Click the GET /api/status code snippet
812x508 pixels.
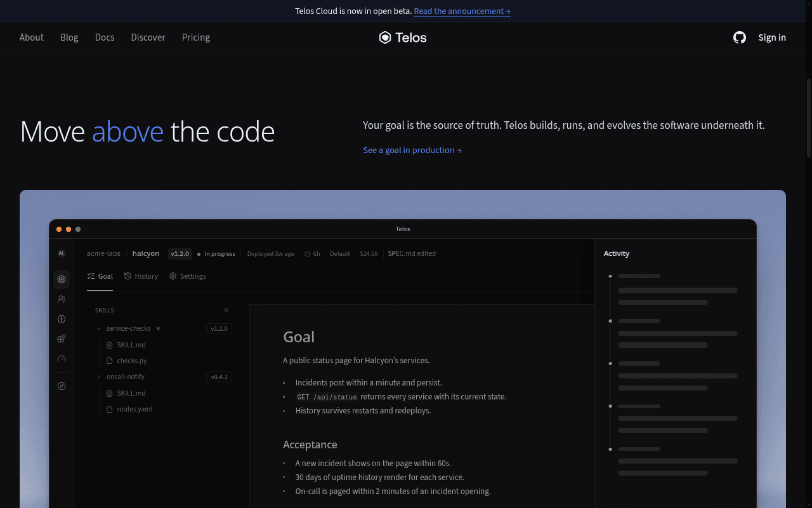click(327, 397)
